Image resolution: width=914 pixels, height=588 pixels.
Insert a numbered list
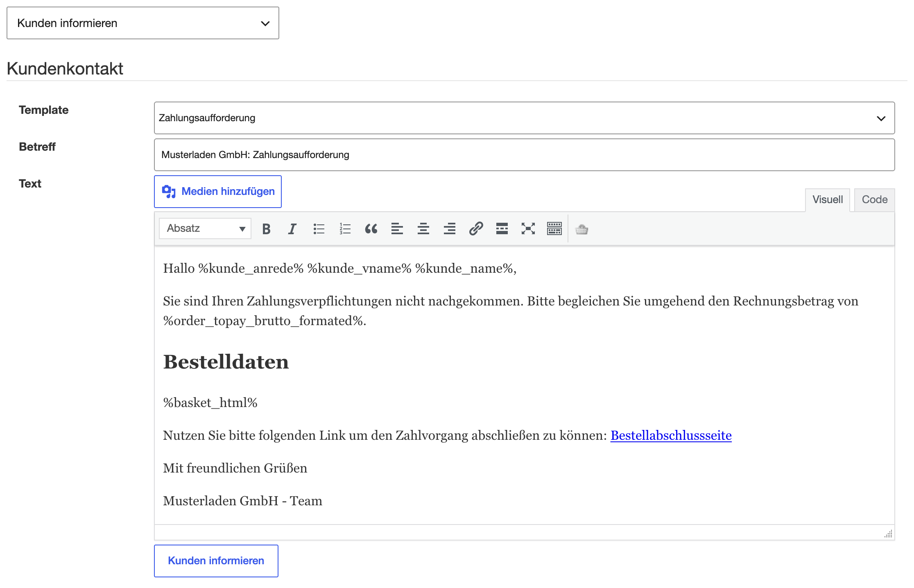345,229
